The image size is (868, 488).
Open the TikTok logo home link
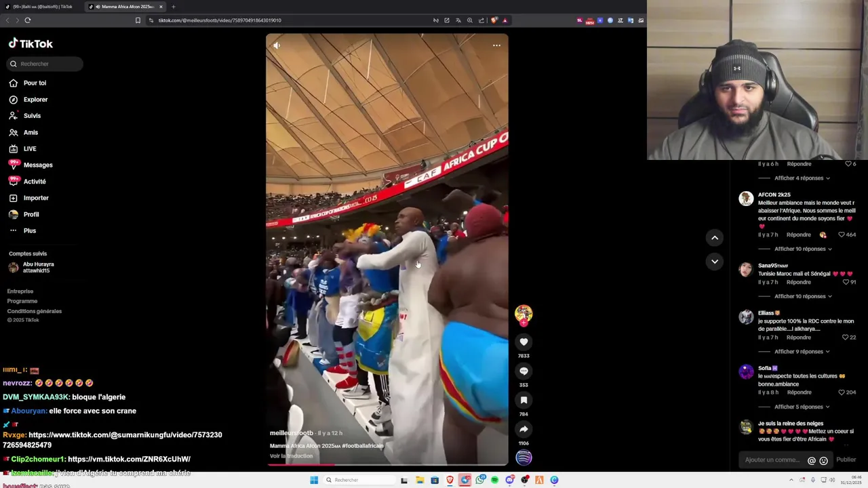pos(31,43)
